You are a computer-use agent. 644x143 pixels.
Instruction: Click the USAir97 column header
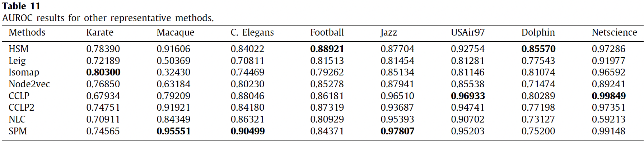click(468, 32)
